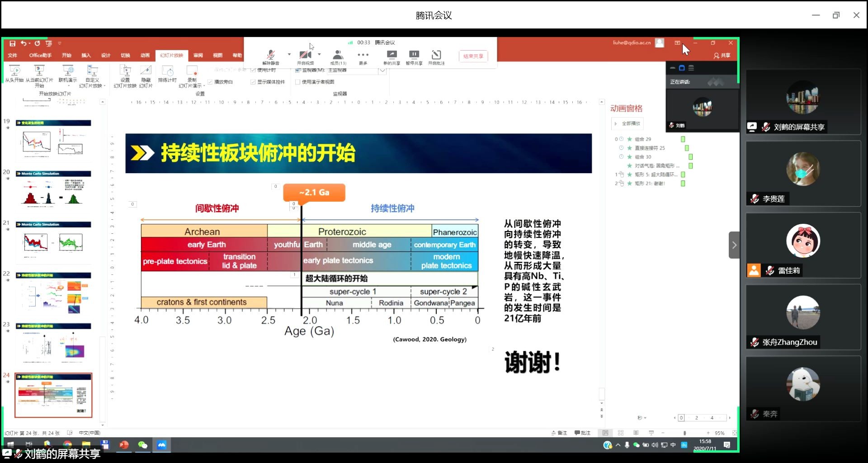Click the zoom slider in status bar
Screen dimensions: 868x463
click(x=685, y=433)
